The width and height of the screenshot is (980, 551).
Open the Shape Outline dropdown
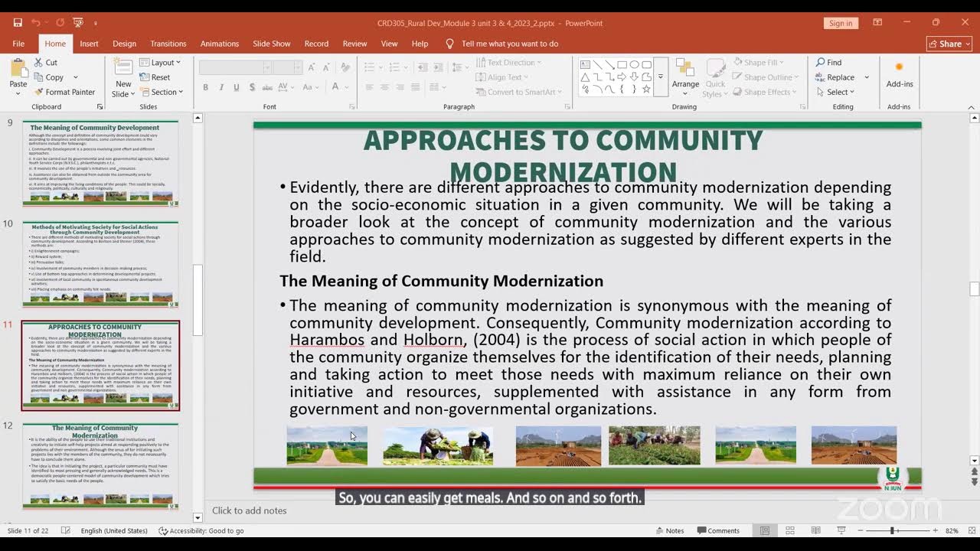pos(766,77)
